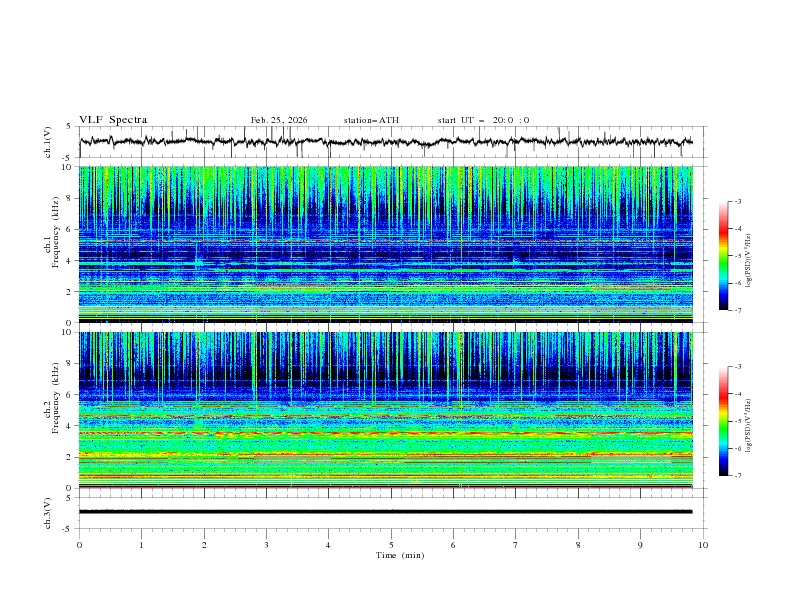This screenshot has height=612, width=792.
Task: Click the time axis tick label "9"
Action: coord(640,545)
